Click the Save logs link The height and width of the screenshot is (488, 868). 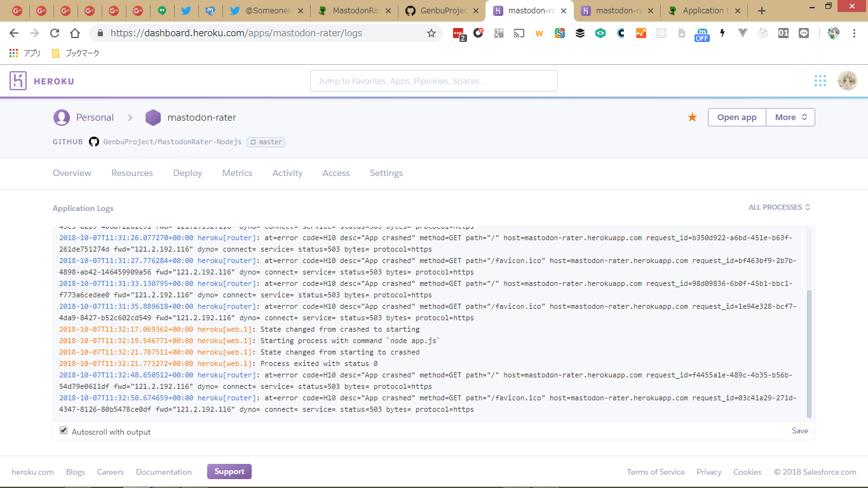tap(799, 431)
